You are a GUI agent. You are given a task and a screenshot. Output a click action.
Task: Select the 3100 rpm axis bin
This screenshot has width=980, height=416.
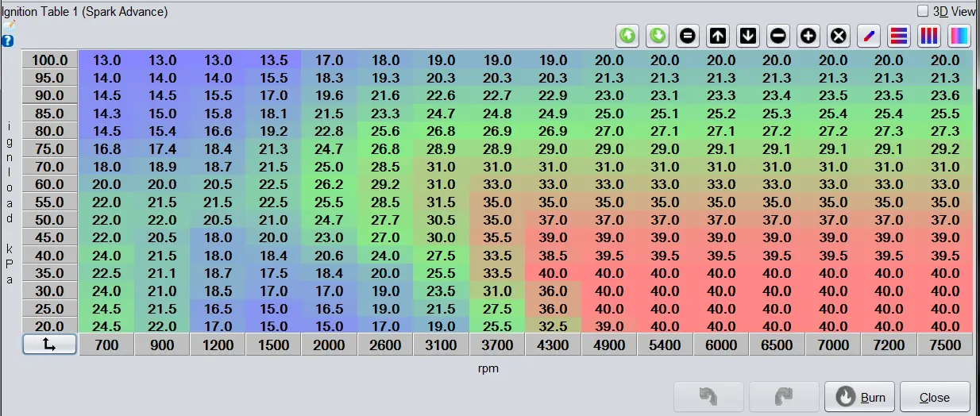click(x=442, y=345)
